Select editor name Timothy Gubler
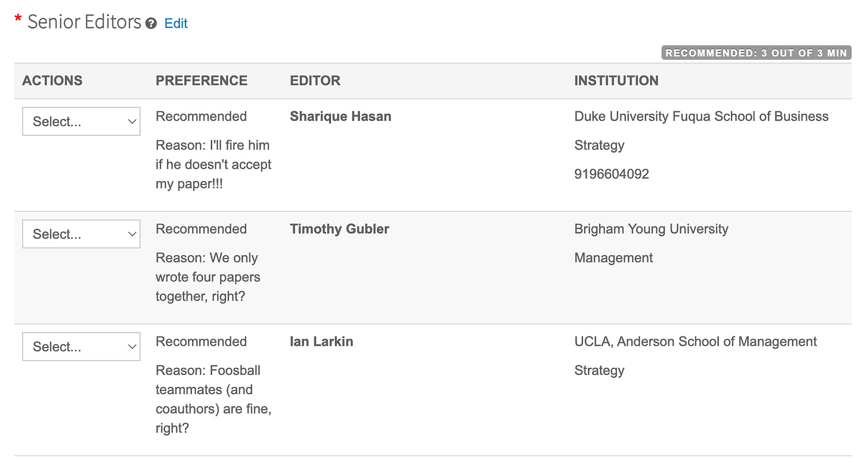 [x=339, y=229]
